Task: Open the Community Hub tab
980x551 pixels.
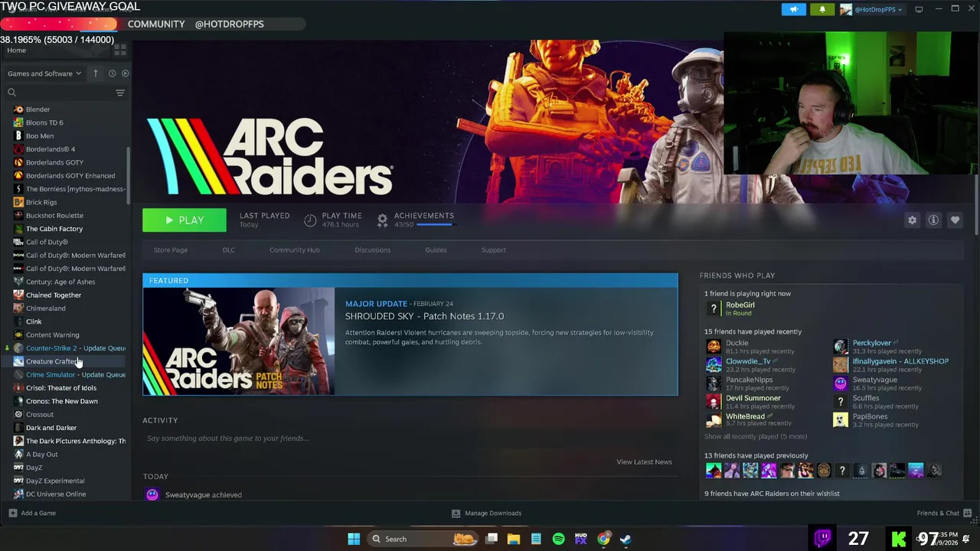Action: pos(295,250)
